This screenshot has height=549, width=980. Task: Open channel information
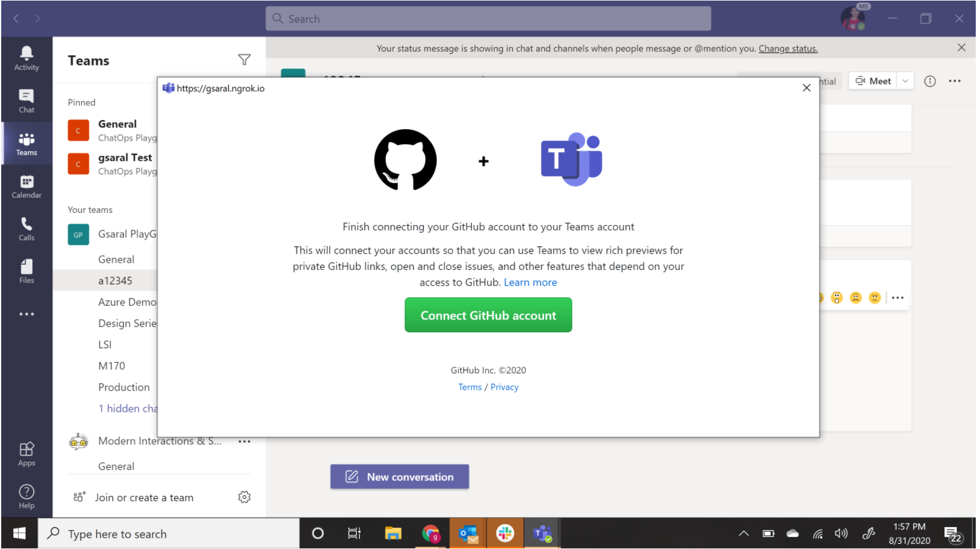[x=930, y=81]
